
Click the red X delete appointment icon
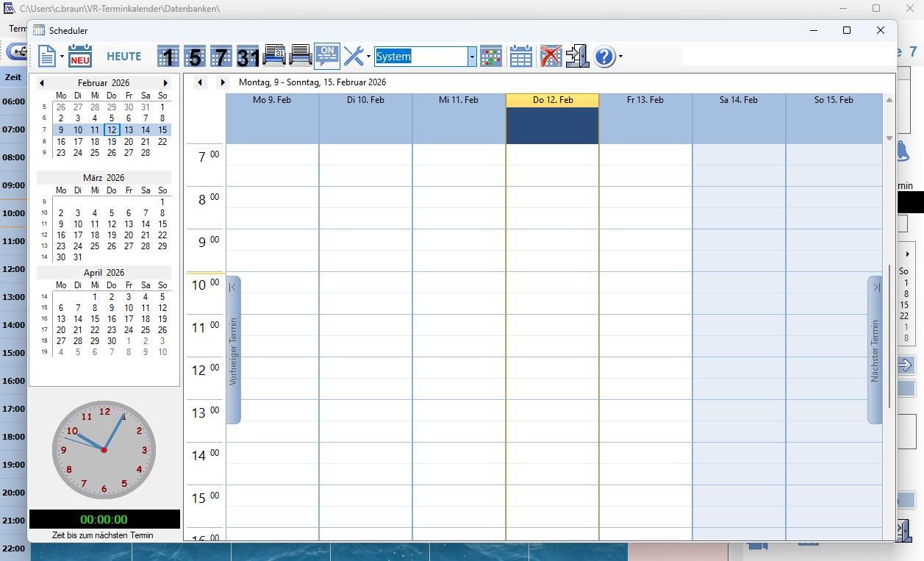click(551, 57)
